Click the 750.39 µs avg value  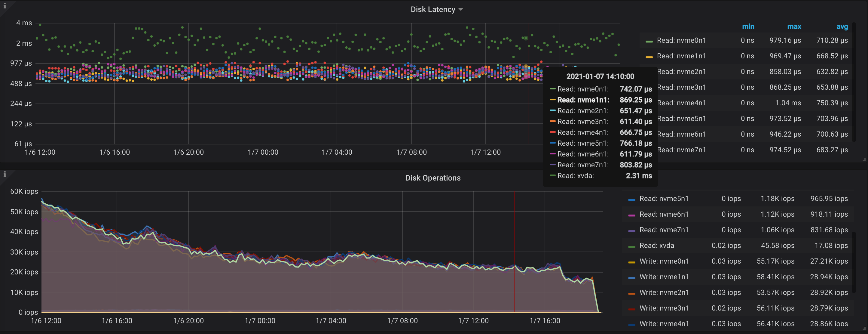(x=832, y=103)
